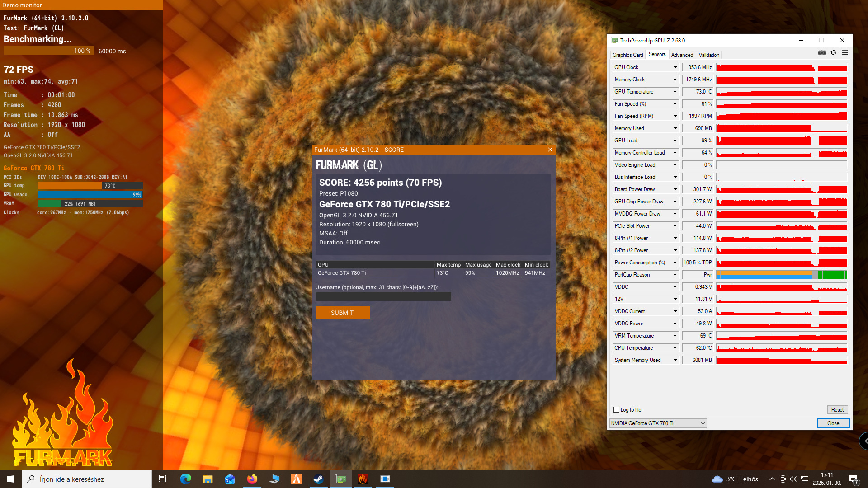Click the GPU-Z taskbar icon
The width and height of the screenshot is (868, 488).
pyautogui.click(x=340, y=479)
